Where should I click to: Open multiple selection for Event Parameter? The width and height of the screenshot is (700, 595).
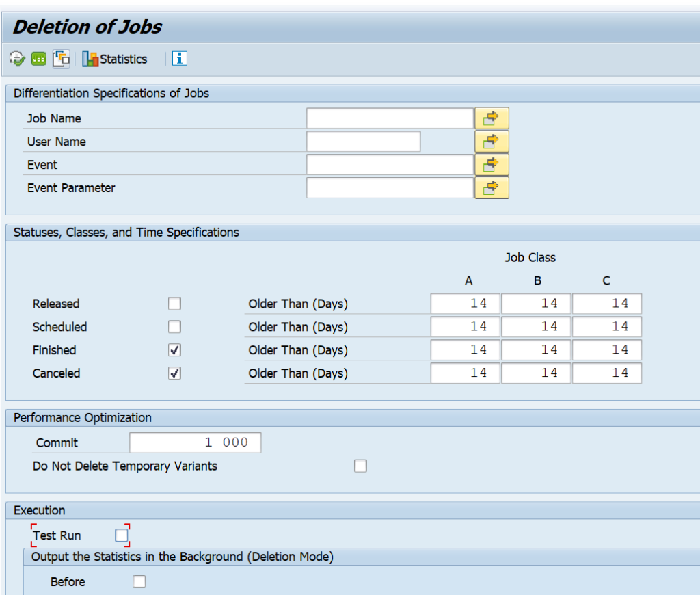(492, 188)
